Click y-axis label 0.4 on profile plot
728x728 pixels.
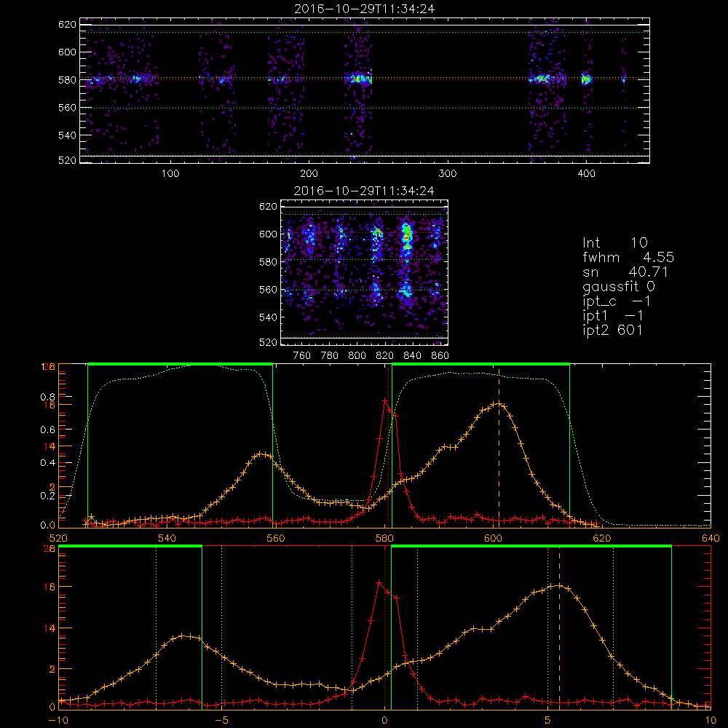[48, 462]
